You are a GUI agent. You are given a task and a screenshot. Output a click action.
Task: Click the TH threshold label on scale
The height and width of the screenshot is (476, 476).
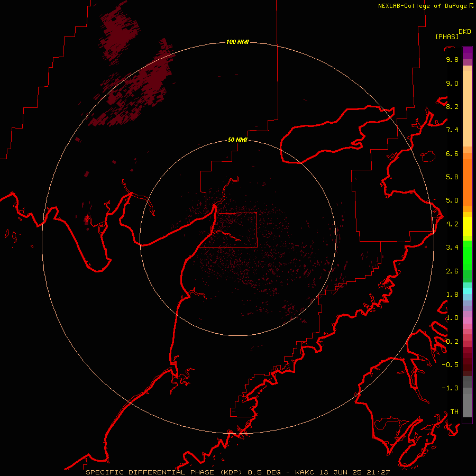click(x=454, y=411)
